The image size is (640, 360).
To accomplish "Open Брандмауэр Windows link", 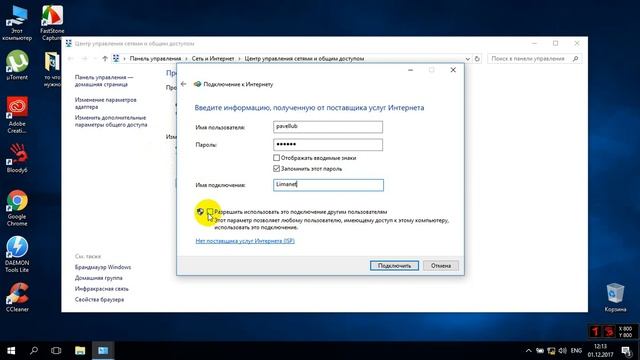I will [103, 267].
